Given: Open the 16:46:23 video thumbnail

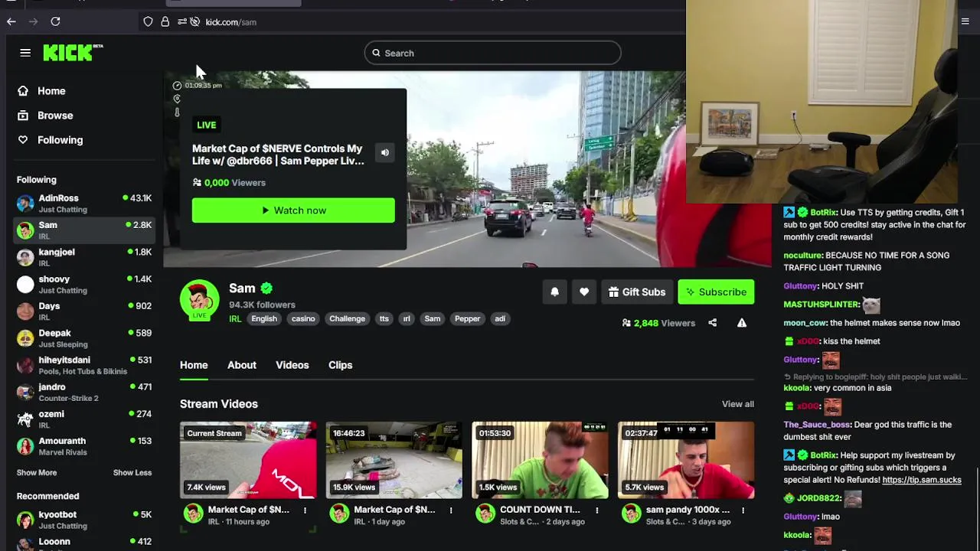Looking at the screenshot, I should coord(394,460).
